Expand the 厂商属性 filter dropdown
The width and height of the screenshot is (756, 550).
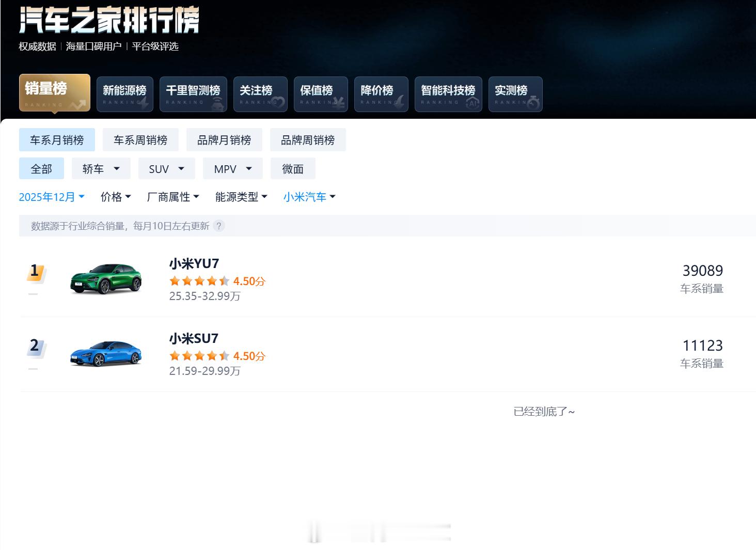pyautogui.click(x=173, y=197)
